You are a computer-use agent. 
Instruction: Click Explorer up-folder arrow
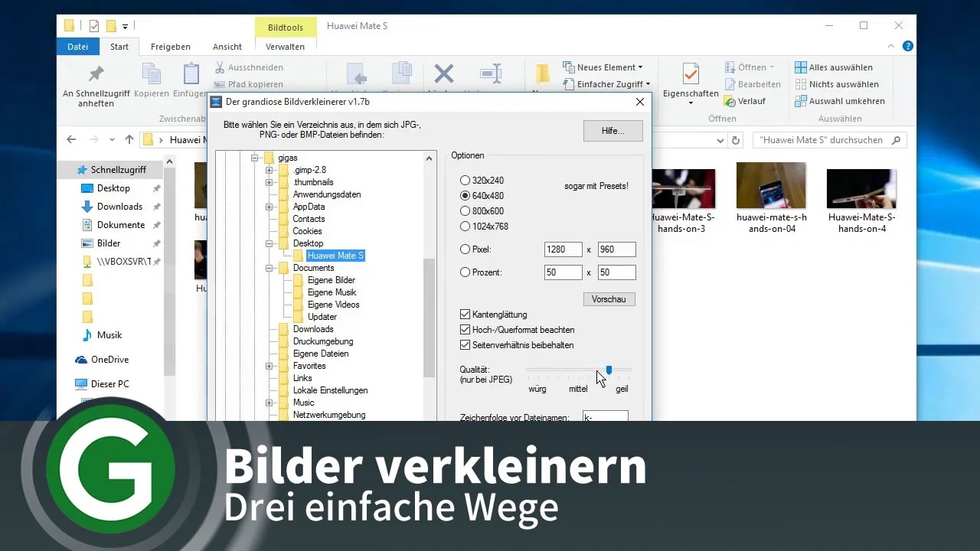[x=129, y=140]
